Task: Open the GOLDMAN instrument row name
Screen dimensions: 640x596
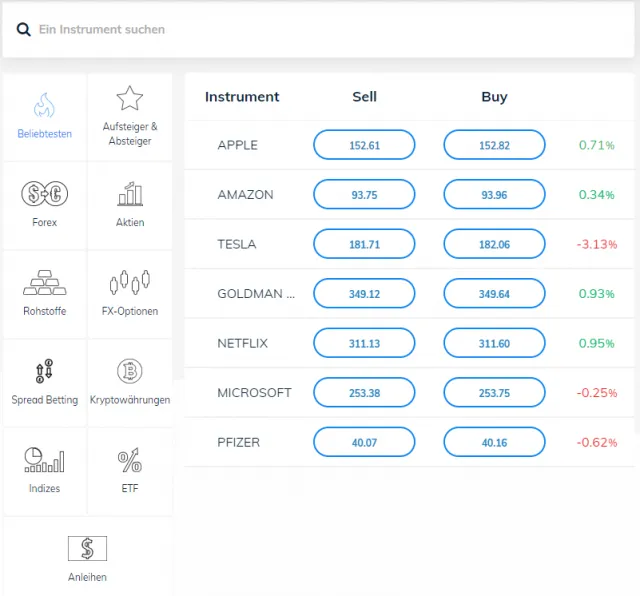Action: pyautogui.click(x=256, y=294)
